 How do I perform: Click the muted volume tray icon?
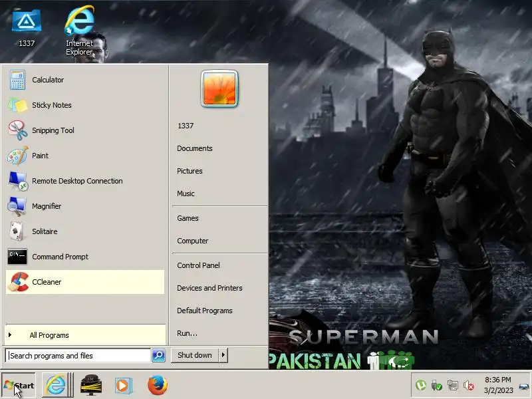[469, 386]
